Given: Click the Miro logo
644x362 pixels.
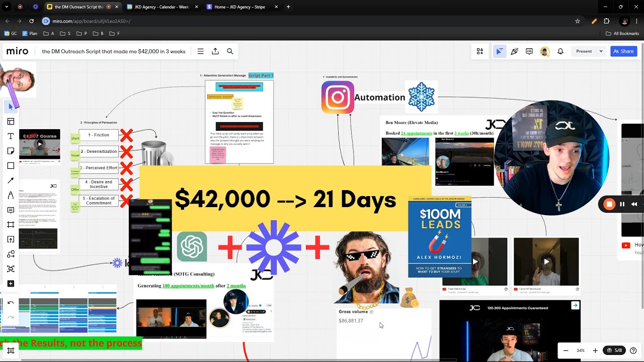Looking at the screenshot, I should pyautogui.click(x=17, y=51).
